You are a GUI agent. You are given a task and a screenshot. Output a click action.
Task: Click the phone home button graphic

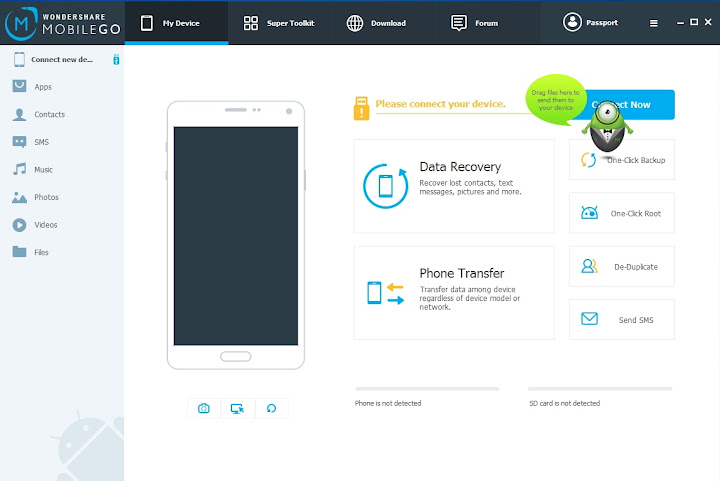(236, 356)
